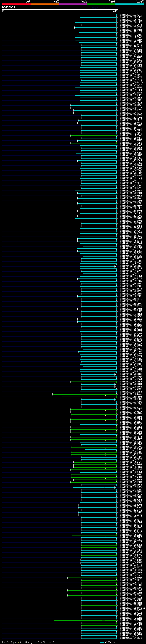
Task: Open hit UniRef100_Q2PJS0
Action: click(x=131, y=15)
